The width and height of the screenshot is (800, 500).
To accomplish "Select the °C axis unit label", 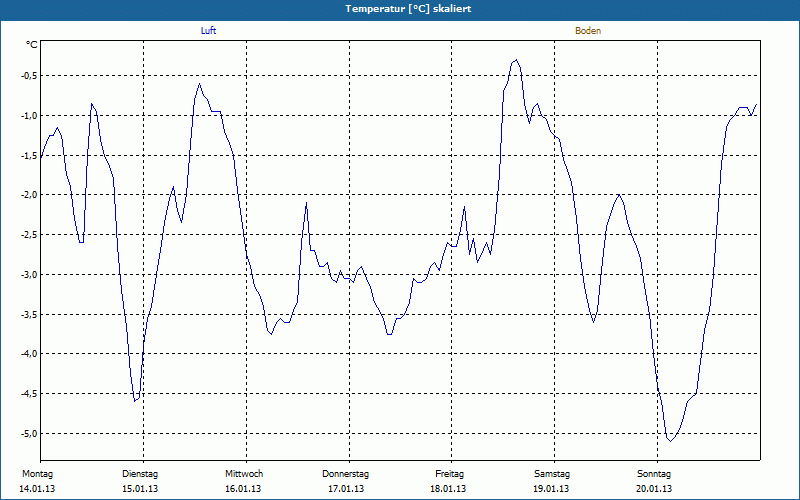I will pyautogui.click(x=32, y=45).
